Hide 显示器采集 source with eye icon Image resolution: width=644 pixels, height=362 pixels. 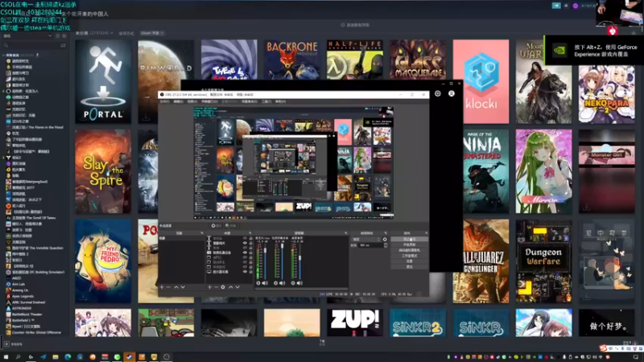[246, 272]
